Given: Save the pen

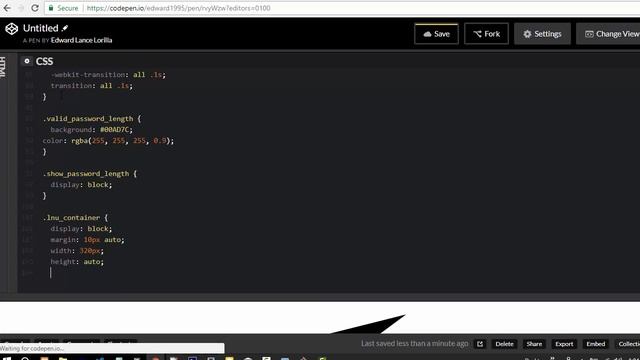Looking at the screenshot, I should (x=436, y=34).
